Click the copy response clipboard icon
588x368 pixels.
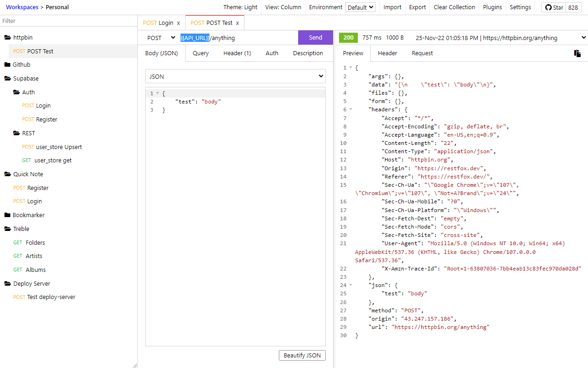577,53
